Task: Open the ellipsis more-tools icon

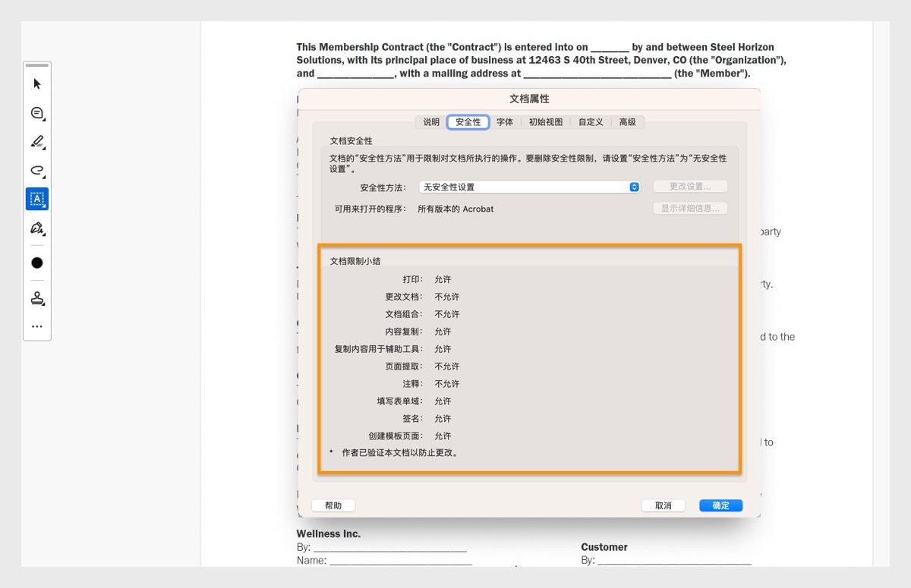Action: click(x=36, y=326)
